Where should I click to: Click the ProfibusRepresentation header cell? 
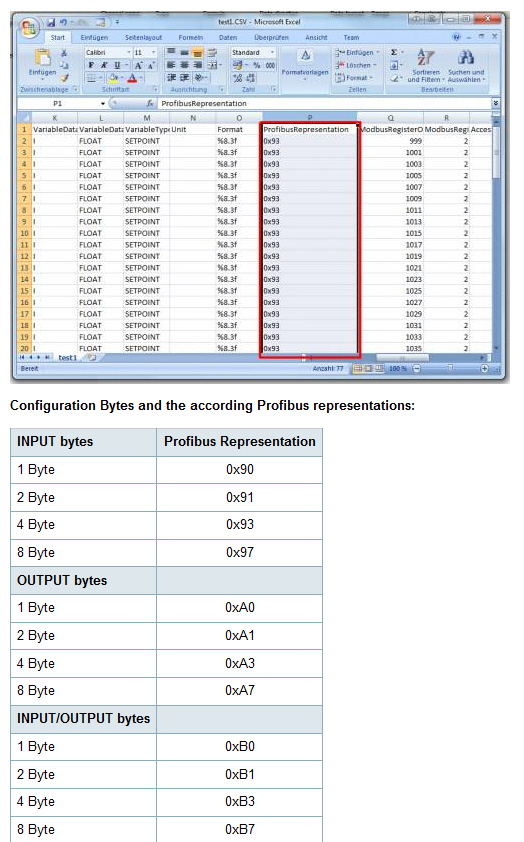pyautogui.click(x=309, y=129)
